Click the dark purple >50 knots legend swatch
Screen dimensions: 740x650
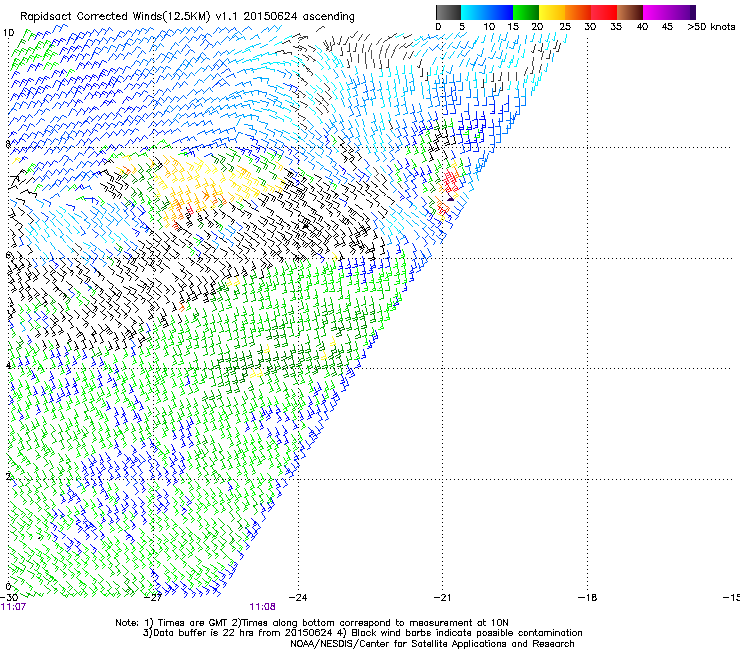(x=693, y=12)
